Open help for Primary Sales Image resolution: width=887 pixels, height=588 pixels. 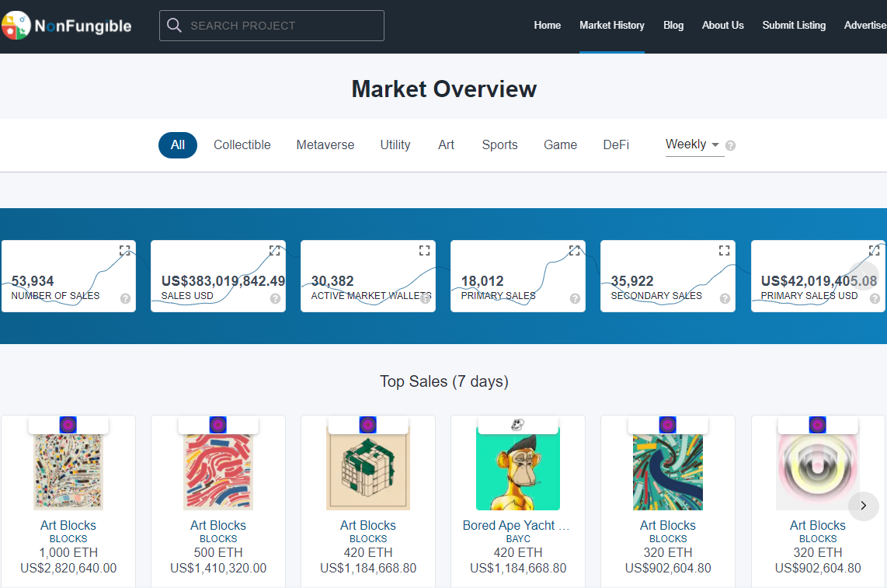pos(576,298)
